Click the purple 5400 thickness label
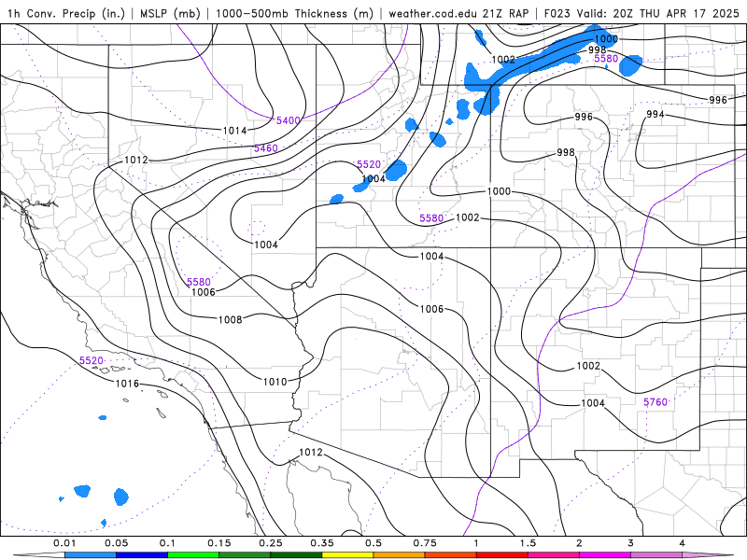This screenshot has height=560, width=747. [289, 120]
